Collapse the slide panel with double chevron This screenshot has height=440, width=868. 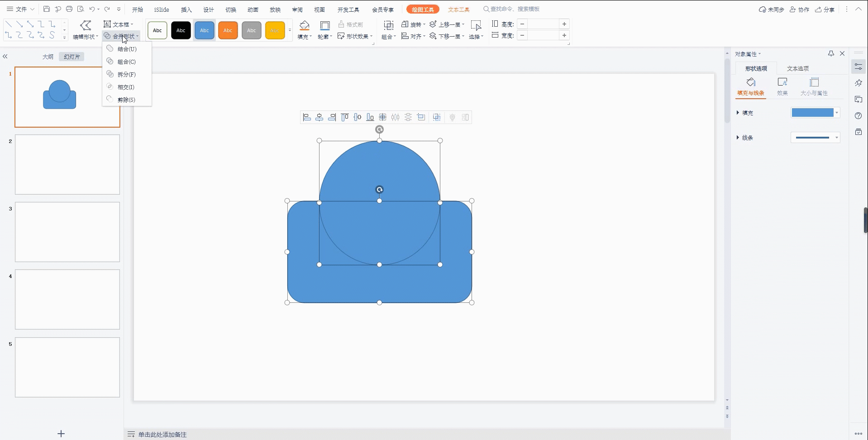5,57
